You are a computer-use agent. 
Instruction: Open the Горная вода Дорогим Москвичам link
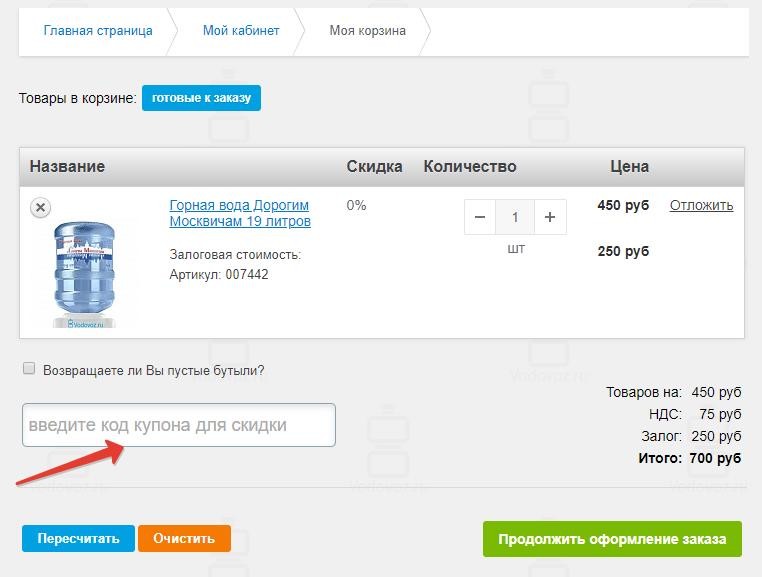(x=240, y=213)
